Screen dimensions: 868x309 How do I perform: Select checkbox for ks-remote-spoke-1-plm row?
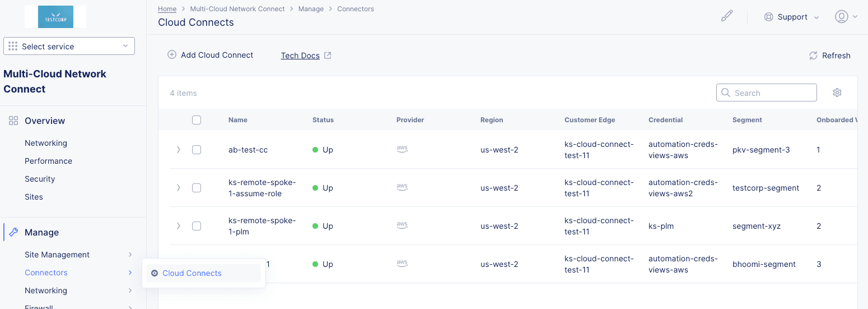[197, 226]
